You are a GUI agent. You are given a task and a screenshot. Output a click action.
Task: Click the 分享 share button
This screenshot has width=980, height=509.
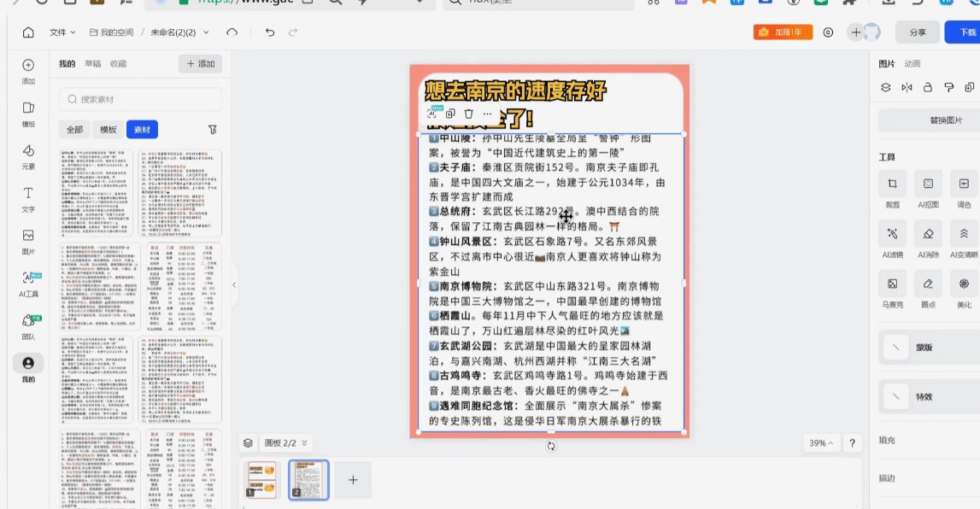coord(918,32)
